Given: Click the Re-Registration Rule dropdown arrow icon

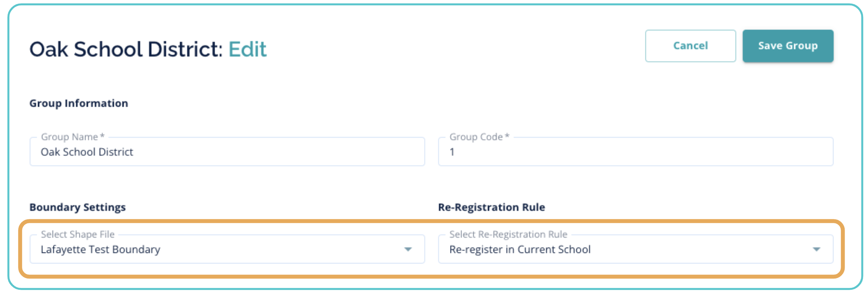Looking at the screenshot, I should tap(816, 250).
